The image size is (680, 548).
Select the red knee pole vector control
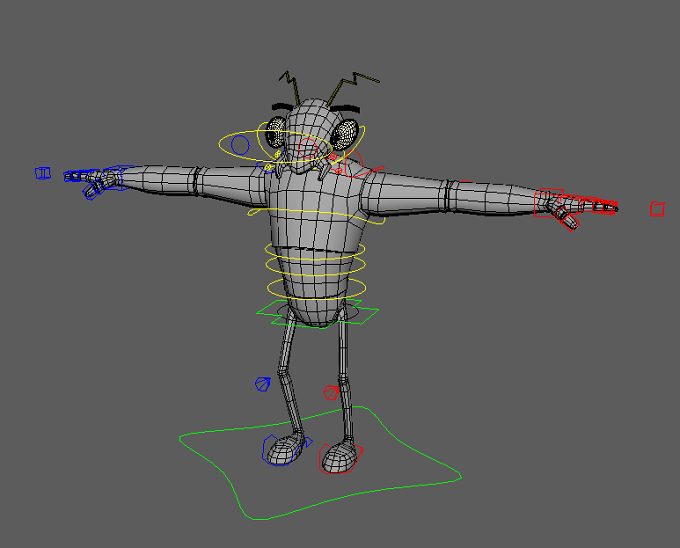click(x=331, y=392)
